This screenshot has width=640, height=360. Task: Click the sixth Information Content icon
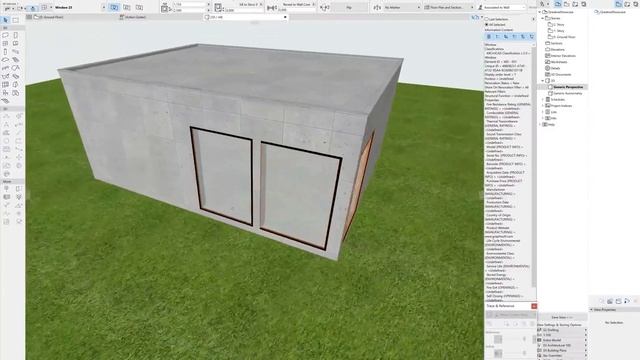(531, 37)
